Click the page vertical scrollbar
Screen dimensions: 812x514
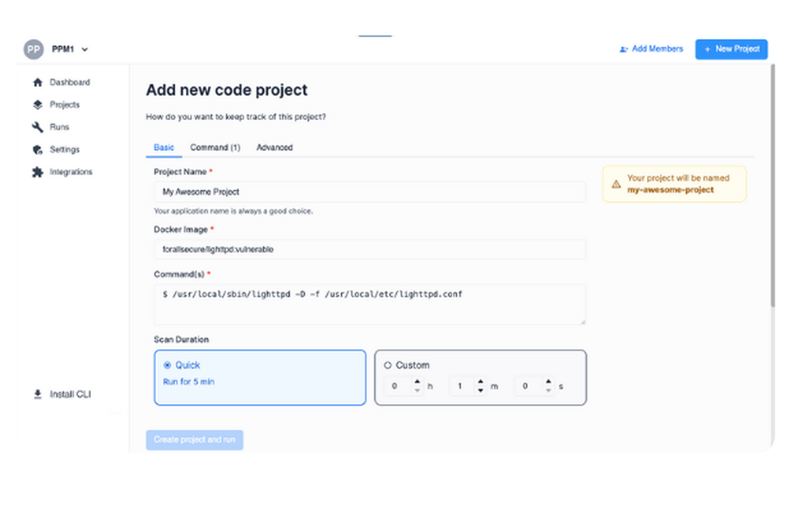coord(773,186)
